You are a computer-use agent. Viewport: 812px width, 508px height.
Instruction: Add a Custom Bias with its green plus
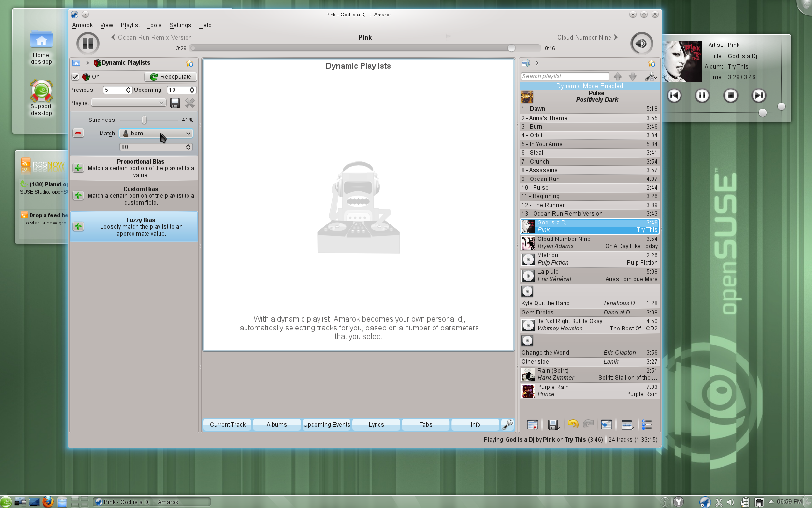click(x=78, y=195)
